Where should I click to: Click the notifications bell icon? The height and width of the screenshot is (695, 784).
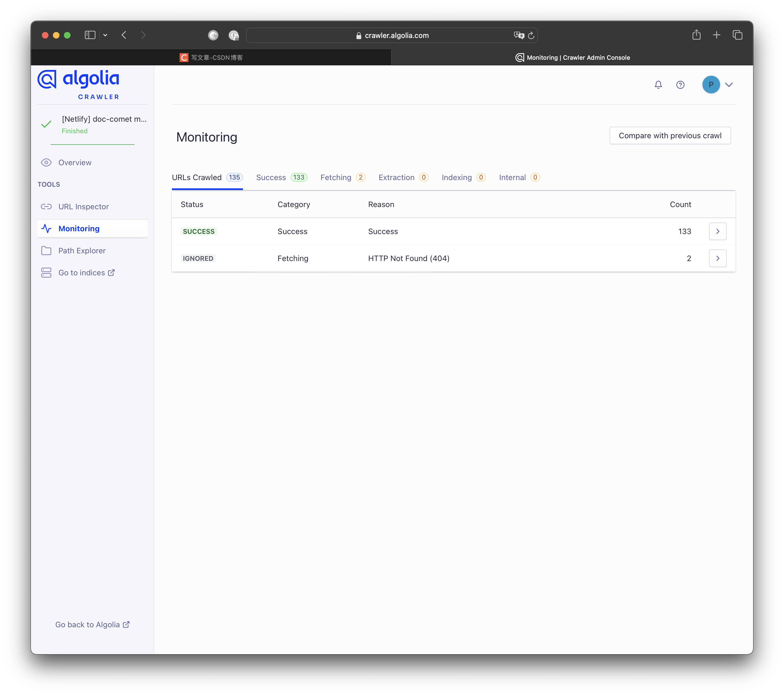[658, 85]
